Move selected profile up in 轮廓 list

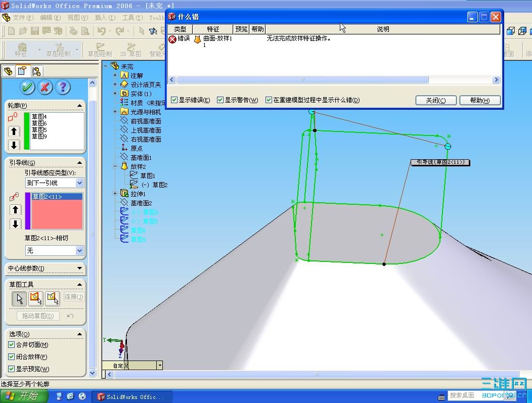pos(14,131)
